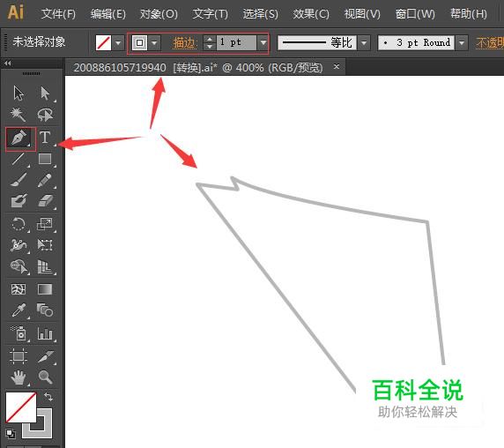Select the Eyedropper tool
The width and height of the screenshot is (504, 448).
pyautogui.click(x=19, y=310)
